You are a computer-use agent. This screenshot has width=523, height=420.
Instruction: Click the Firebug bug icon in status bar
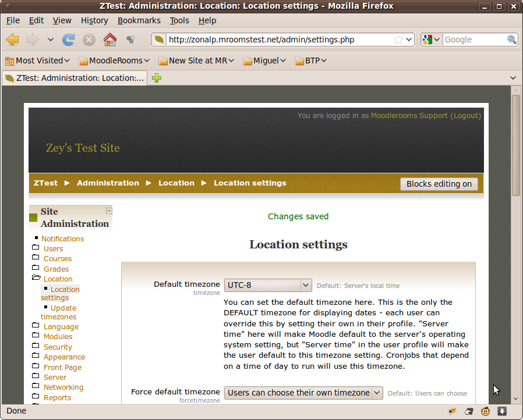453,411
